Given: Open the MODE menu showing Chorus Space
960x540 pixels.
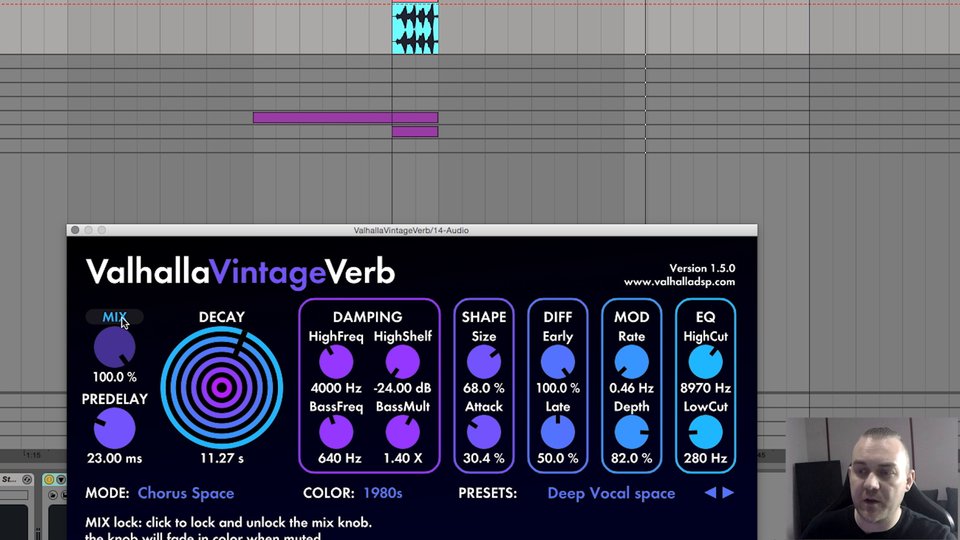Looking at the screenshot, I should point(186,493).
